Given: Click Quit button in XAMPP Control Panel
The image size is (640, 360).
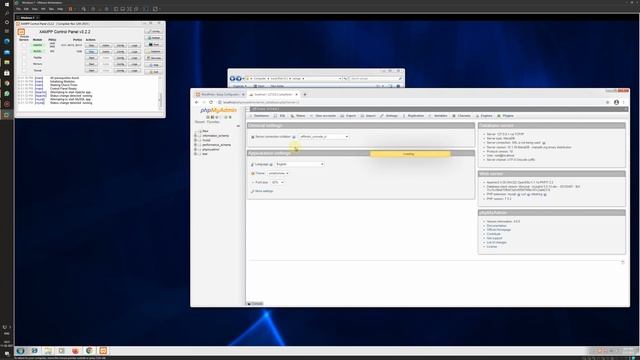Looking at the screenshot, I should [x=154, y=72].
